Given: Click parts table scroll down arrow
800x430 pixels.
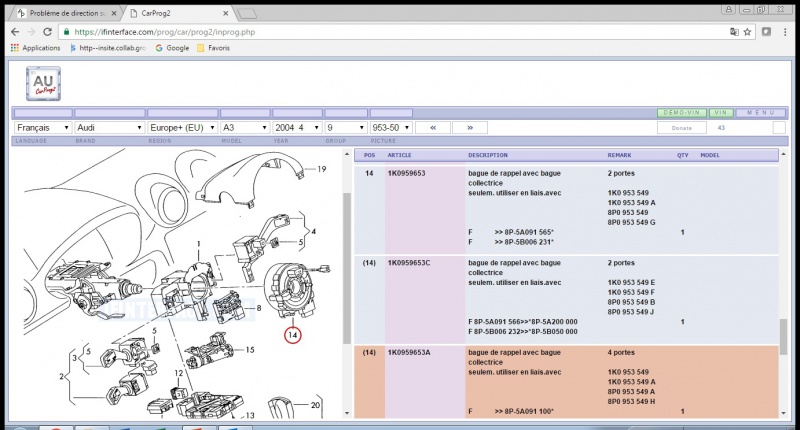Looking at the screenshot, I should 783,413.
